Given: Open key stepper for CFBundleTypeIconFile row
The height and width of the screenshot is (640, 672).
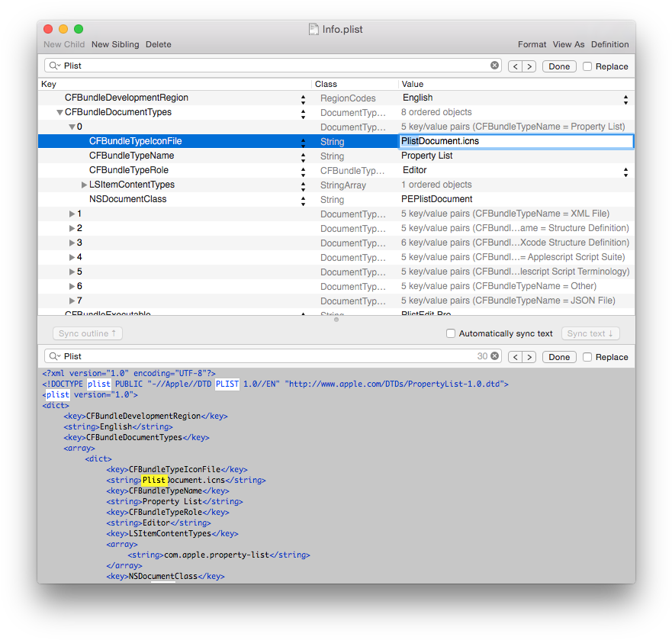Looking at the screenshot, I should (x=303, y=143).
